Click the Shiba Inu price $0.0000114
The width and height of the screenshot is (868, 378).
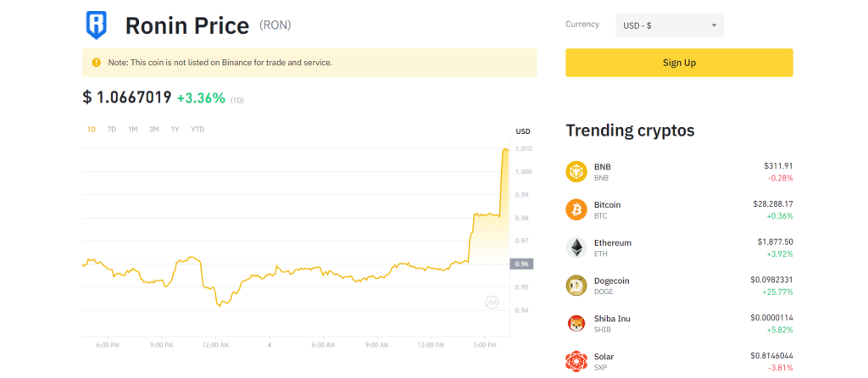click(771, 318)
